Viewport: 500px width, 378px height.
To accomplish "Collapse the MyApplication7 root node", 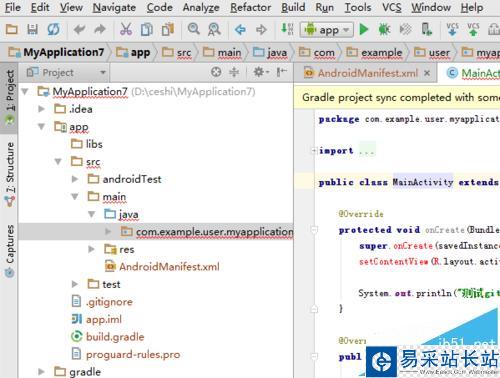I will (x=25, y=91).
